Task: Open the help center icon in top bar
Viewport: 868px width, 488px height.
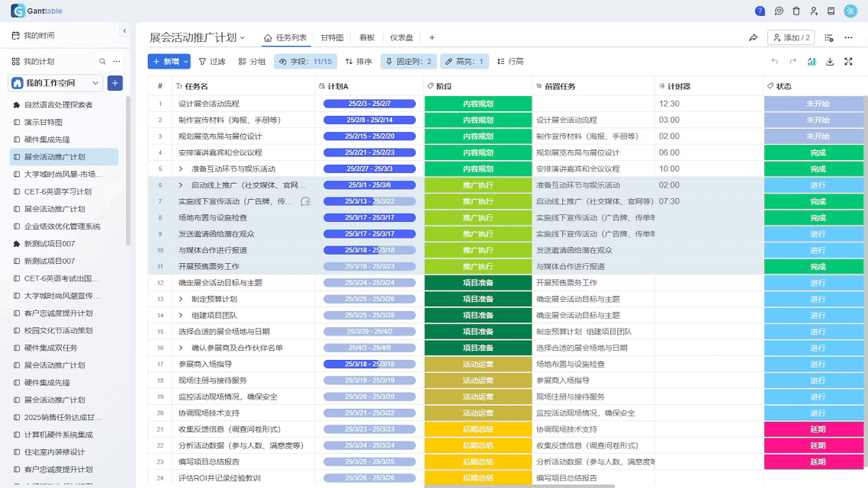Action: coord(760,11)
